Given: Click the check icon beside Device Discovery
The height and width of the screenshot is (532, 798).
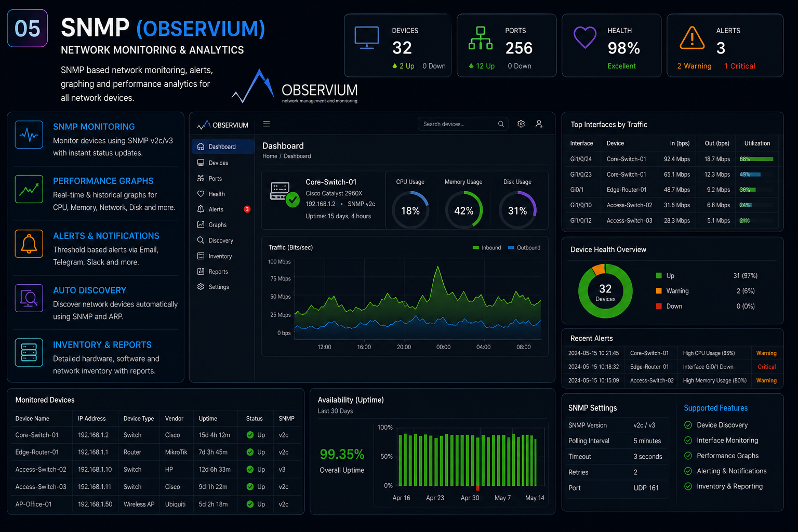Looking at the screenshot, I should (x=688, y=425).
